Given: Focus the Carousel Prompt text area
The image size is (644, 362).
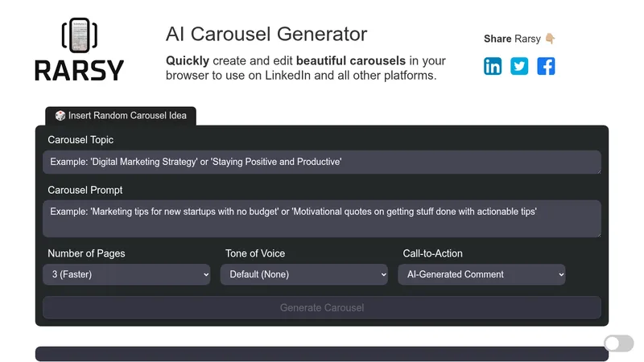Looking at the screenshot, I should 322,219.
